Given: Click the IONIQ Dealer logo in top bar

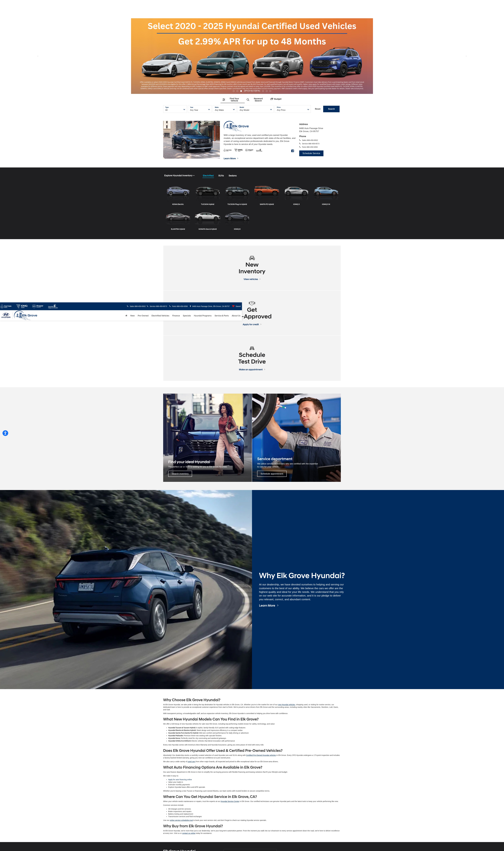Looking at the screenshot, I should click(x=22, y=306).
